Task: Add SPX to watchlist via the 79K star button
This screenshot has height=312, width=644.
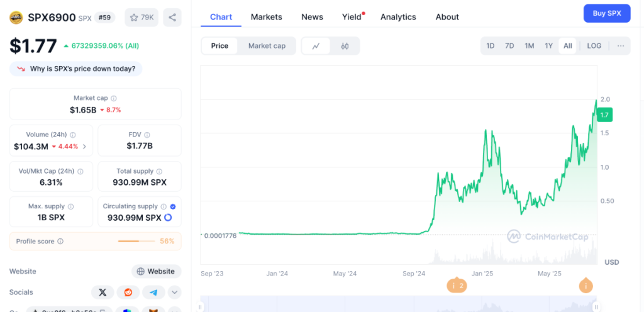Action: point(142,17)
